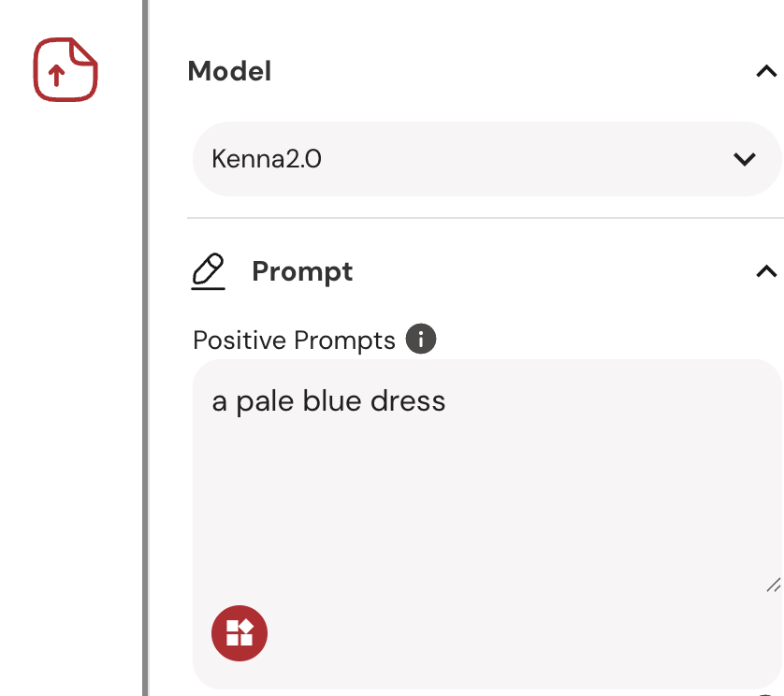Click the Positive Prompts label

[x=294, y=340]
